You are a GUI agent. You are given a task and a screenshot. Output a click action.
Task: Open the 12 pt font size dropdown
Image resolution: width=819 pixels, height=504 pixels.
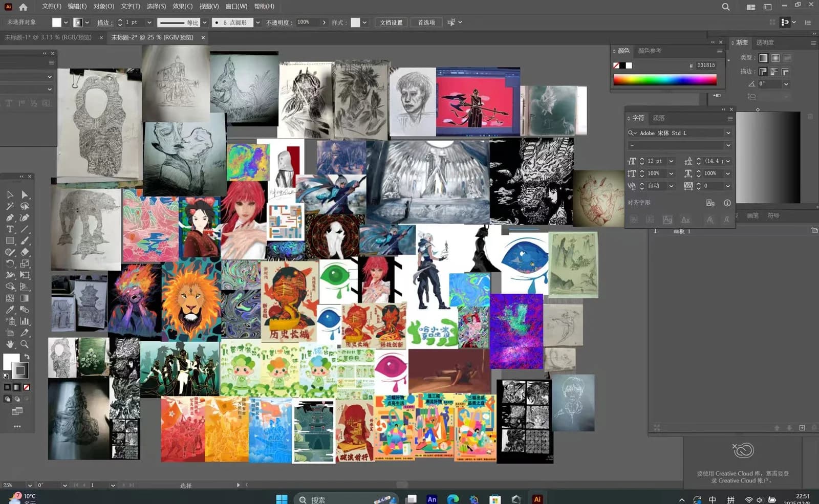[671, 161]
